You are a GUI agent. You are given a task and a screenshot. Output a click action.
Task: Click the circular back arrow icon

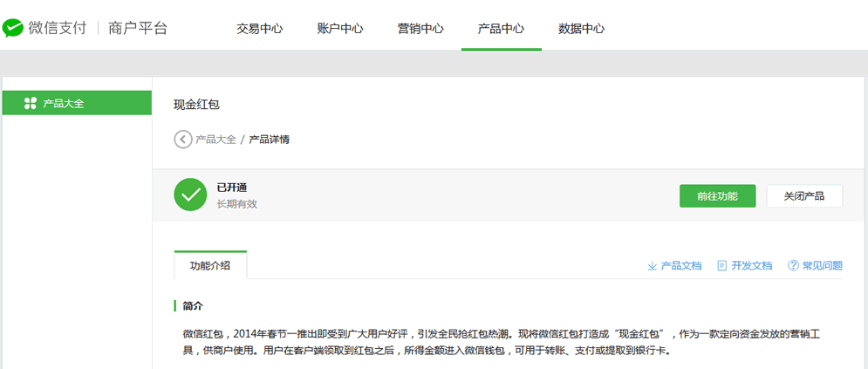point(182,139)
